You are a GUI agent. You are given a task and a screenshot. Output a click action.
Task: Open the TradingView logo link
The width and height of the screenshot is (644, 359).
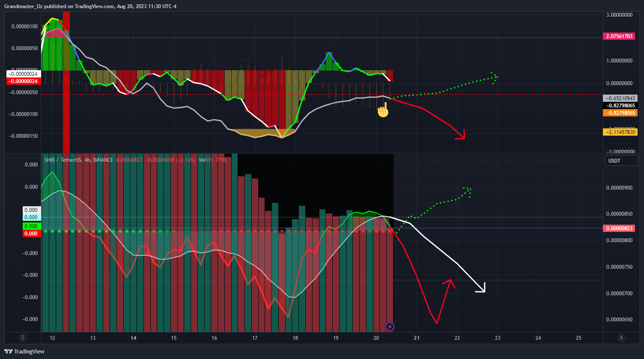point(24,352)
